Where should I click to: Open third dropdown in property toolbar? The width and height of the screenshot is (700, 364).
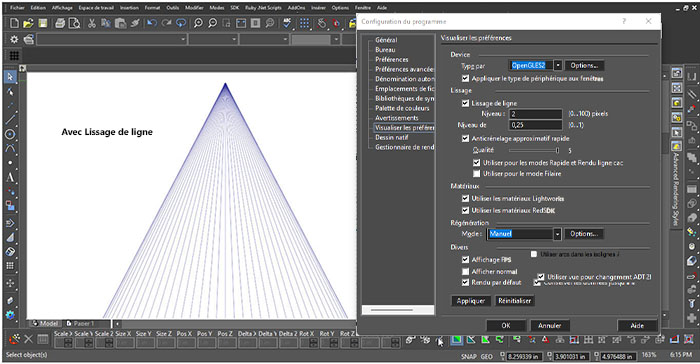264,39
